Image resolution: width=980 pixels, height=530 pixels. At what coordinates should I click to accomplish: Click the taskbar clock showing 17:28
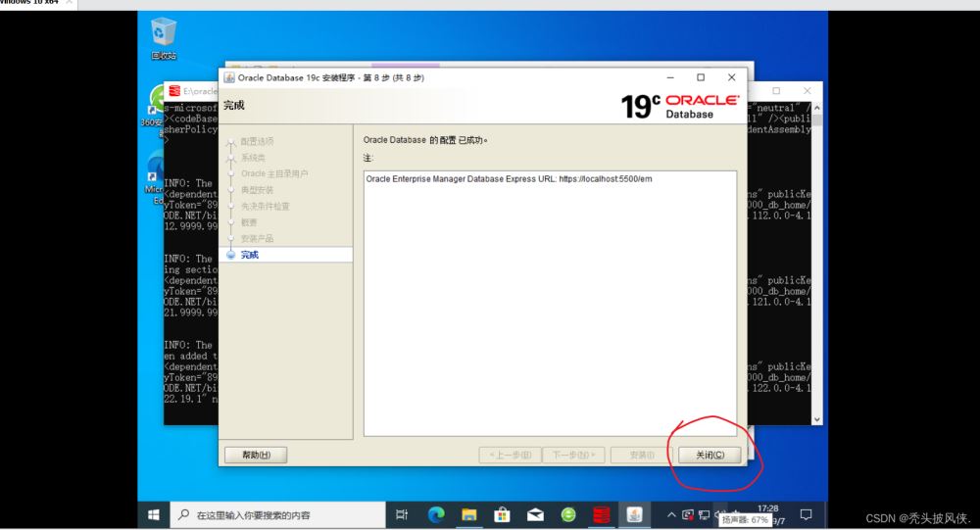767,509
